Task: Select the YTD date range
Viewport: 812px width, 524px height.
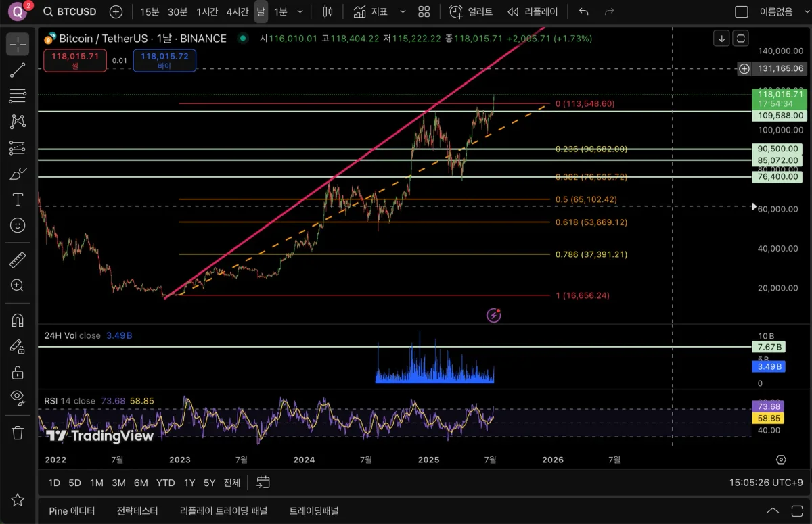Action: pyautogui.click(x=165, y=483)
